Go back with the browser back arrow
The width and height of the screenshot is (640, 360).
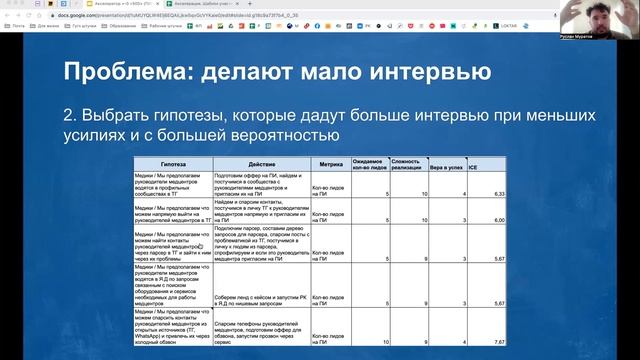point(7,15)
